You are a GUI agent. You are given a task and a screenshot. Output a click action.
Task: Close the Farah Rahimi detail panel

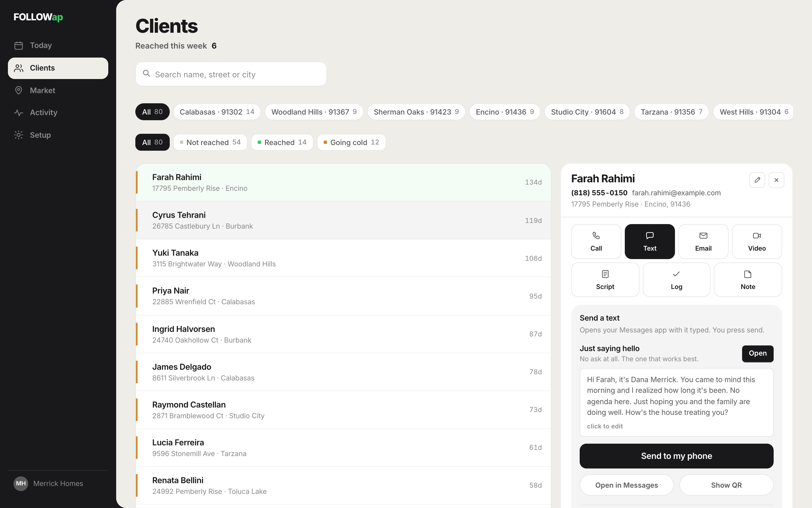(x=776, y=180)
